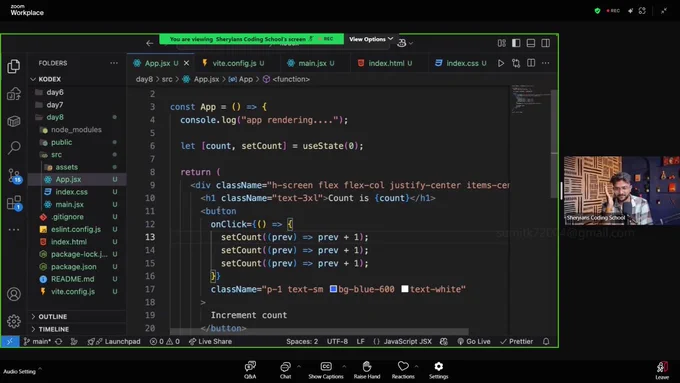Screen dimensions: 680x383
Task: Open the View Options dropdown
Action: coord(371,39)
